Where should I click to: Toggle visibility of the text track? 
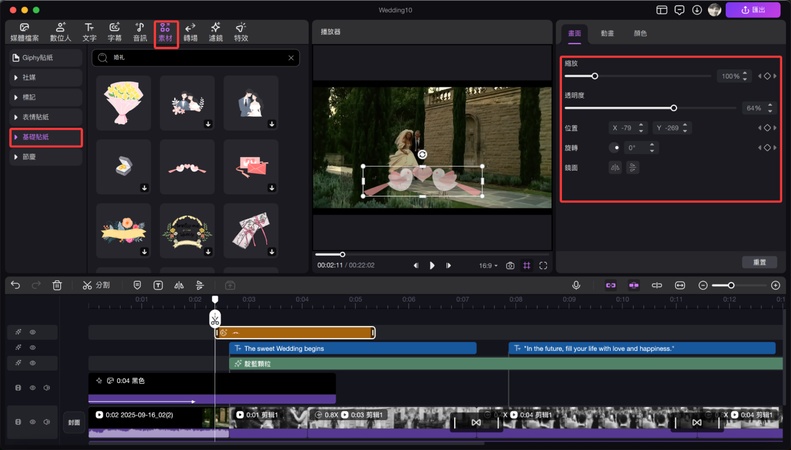tap(32, 348)
